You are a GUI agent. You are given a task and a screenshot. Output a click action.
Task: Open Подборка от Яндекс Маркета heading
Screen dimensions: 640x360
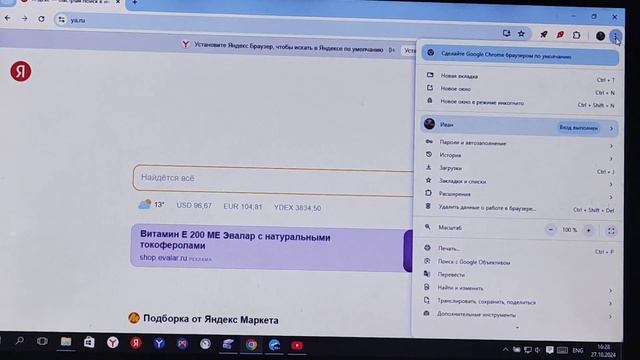[211, 320]
